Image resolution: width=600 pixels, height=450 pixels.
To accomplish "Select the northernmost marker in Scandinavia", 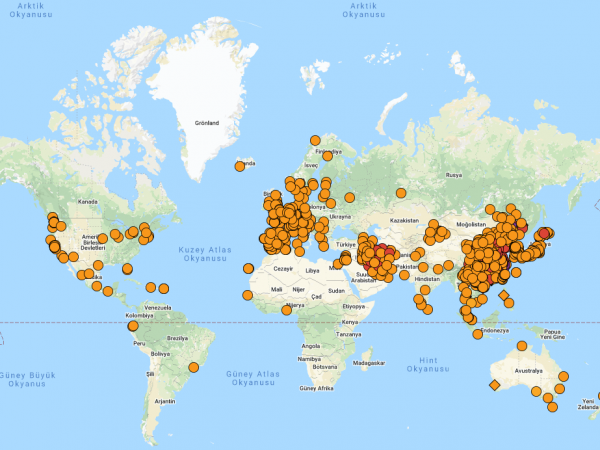I will (x=314, y=141).
